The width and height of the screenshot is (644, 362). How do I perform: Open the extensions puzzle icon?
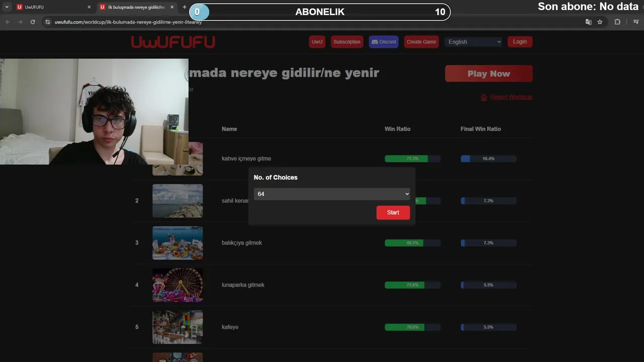point(617,22)
